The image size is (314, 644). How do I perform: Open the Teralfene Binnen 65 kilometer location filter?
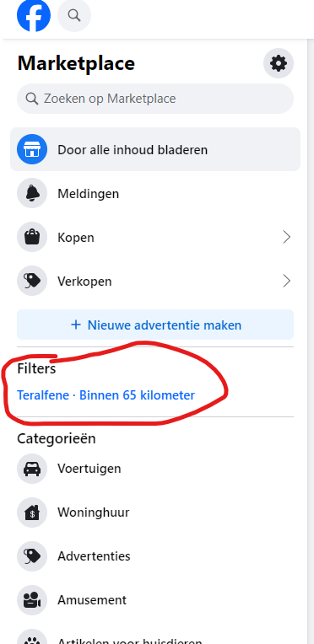tap(106, 395)
